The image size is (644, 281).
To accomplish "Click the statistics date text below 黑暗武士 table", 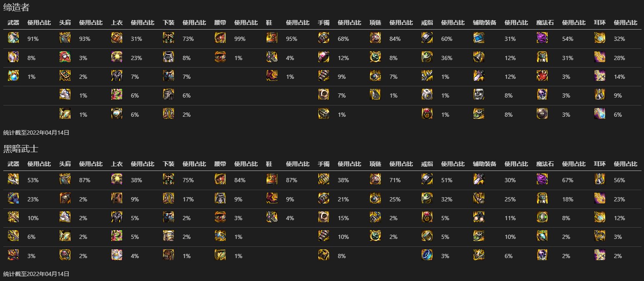I will click(36, 274).
